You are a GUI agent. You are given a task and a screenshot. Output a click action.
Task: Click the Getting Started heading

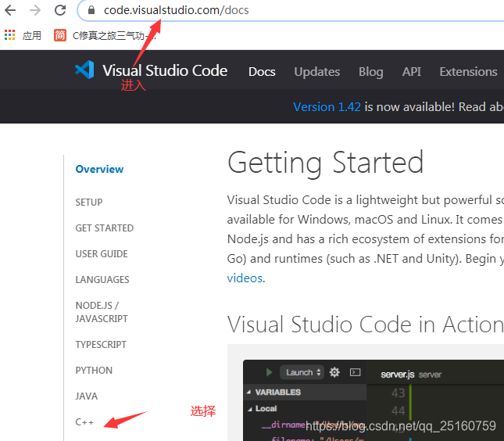coord(325,163)
